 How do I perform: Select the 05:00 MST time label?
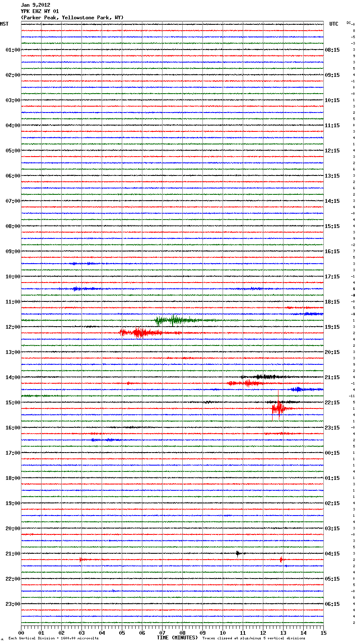(13, 151)
